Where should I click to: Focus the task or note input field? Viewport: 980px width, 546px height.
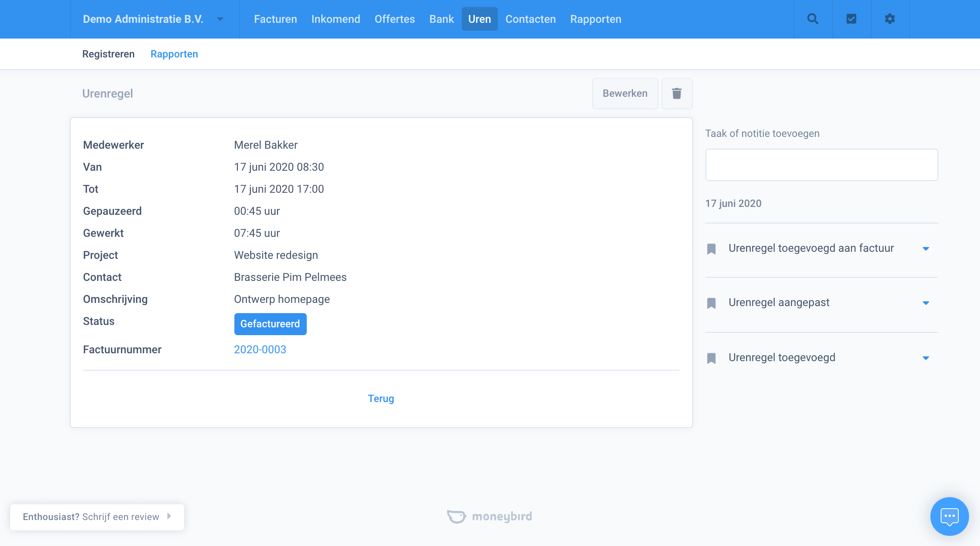(x=821, y=165)
